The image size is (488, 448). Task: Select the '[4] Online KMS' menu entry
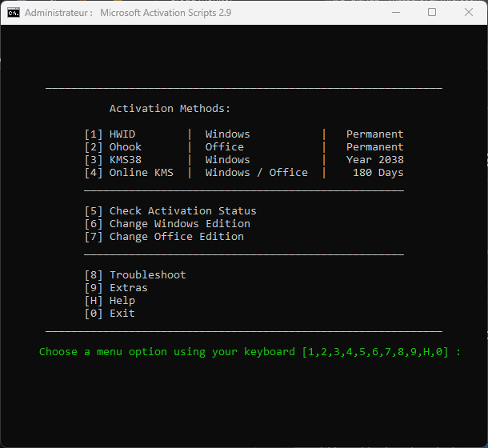(129, 173)
